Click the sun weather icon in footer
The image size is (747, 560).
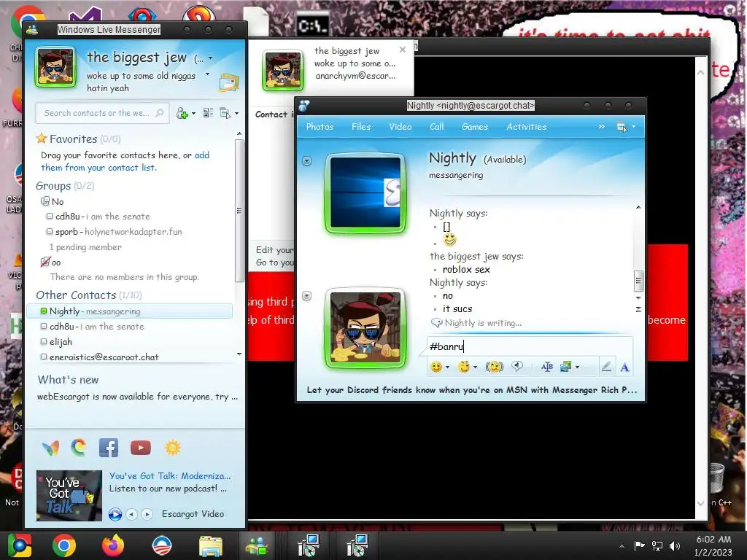pyautogui.click(x=172, y=448)
